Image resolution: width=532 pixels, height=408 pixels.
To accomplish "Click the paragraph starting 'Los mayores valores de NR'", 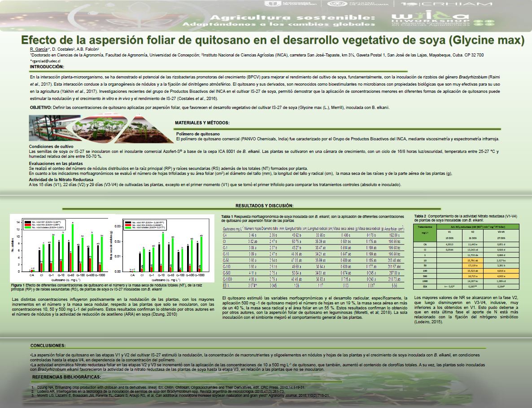I will click(466, 310).
